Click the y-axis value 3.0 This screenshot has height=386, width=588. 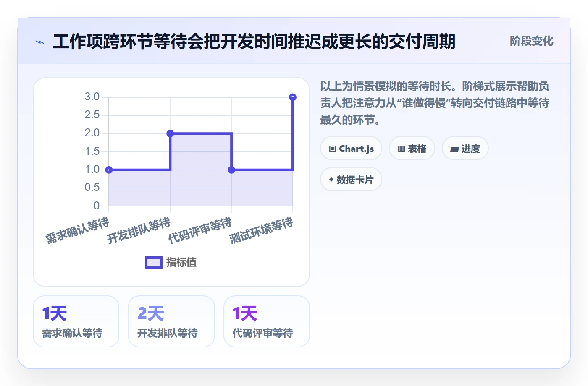[x=92, y=97]
